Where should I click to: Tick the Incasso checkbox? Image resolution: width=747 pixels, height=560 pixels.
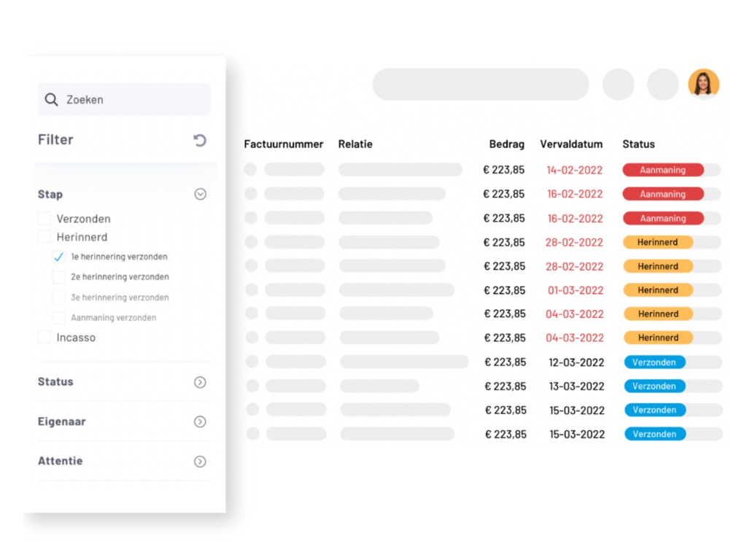coord(44,338)
